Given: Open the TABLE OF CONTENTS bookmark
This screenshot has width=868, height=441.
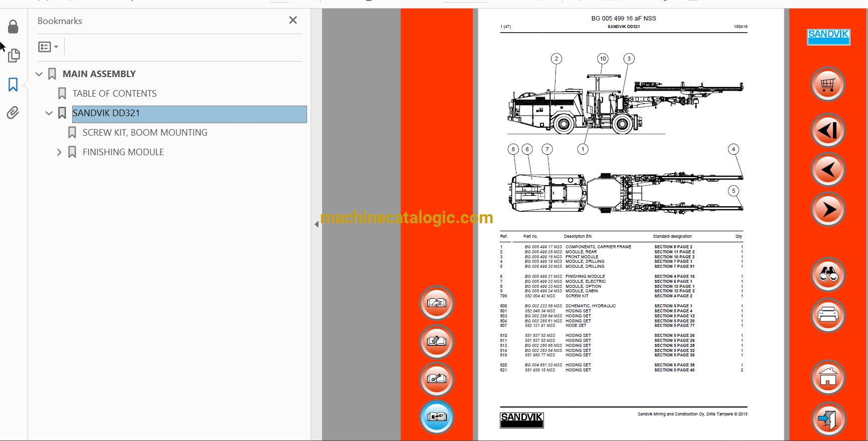Looking at the screenshot, I should coord(115,94).
